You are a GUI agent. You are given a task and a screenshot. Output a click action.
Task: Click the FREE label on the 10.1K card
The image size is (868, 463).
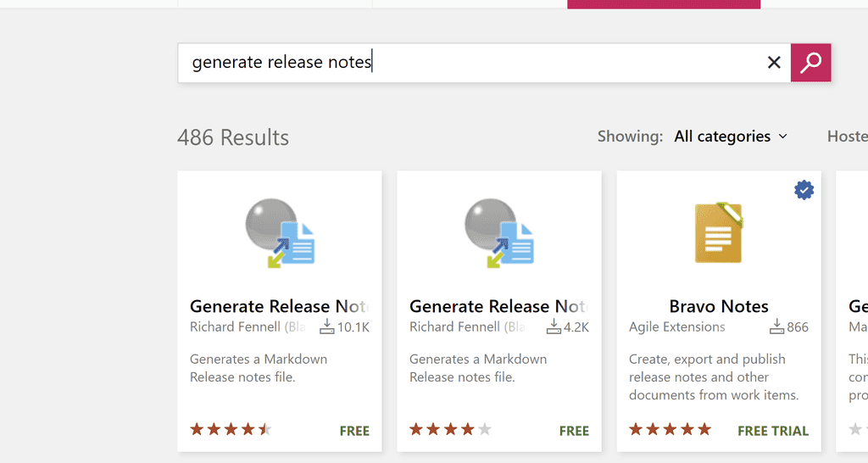pyautogui.click(x=354, y=431)
